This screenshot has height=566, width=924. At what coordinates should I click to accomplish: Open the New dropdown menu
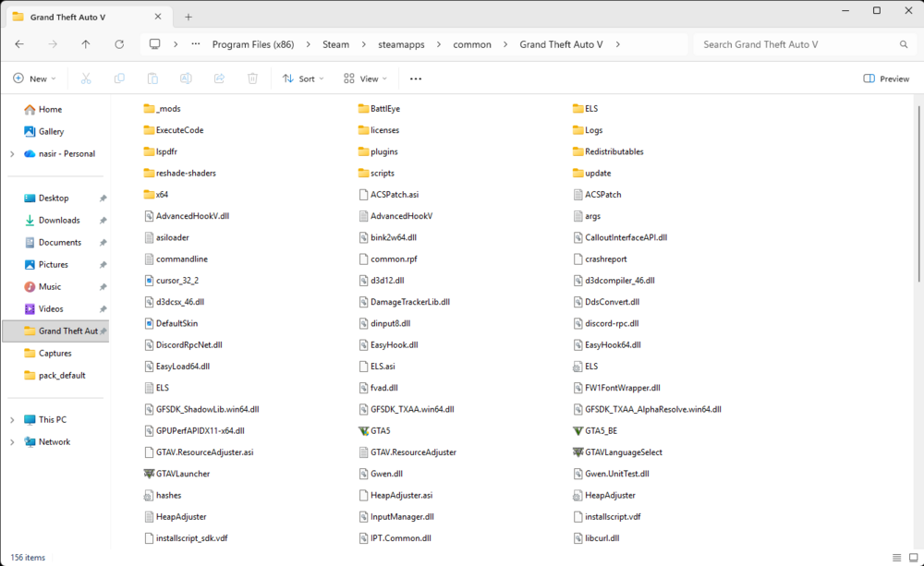(35, 78)
